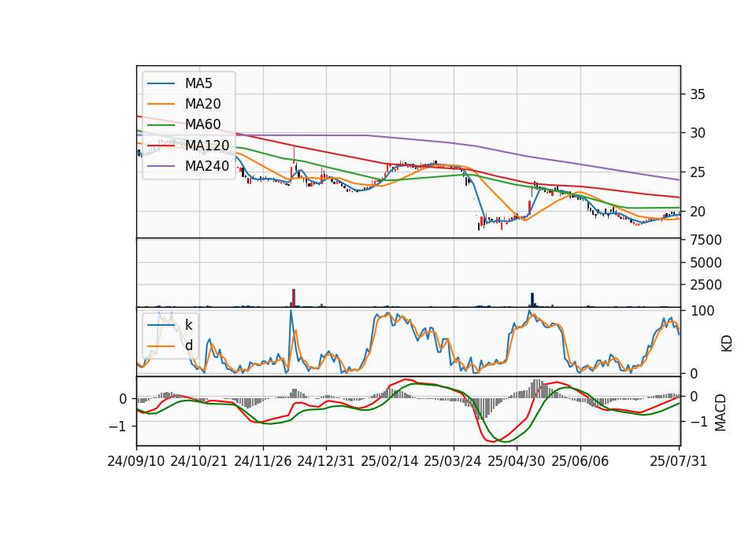Click the 24/12/31 date tick label
The width and height of the screenshot is (756, 543).
[x=326, y=461]
